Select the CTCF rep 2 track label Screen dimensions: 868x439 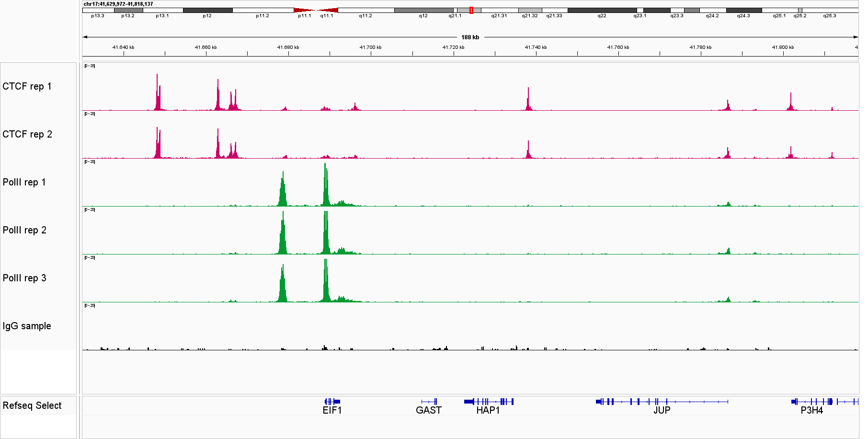point(27,134)
